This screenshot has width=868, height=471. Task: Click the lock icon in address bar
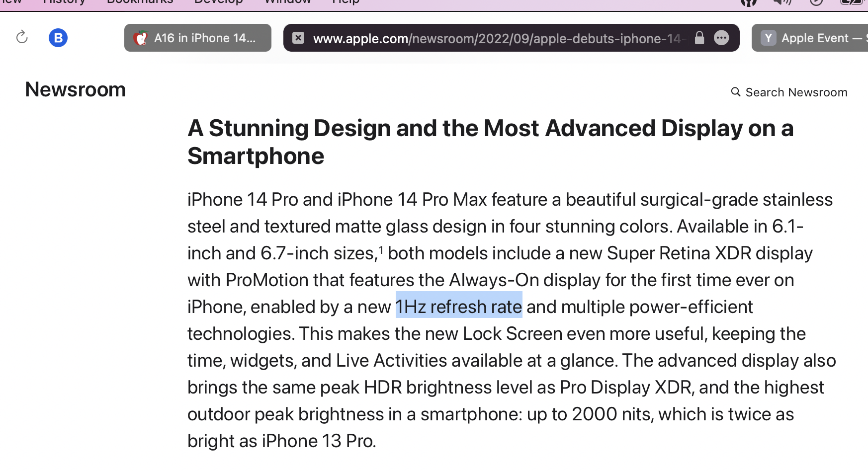coord(699,38)
